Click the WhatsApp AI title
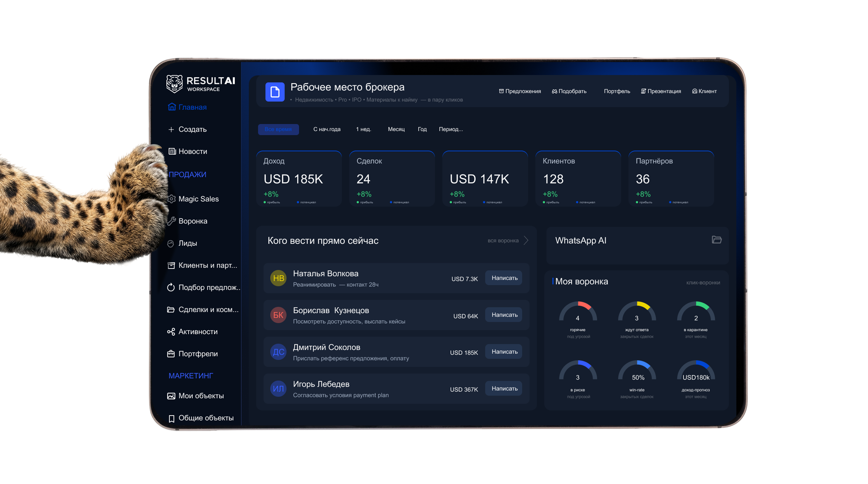This screenshot has height=484, width=868. [x=581, y=241]
